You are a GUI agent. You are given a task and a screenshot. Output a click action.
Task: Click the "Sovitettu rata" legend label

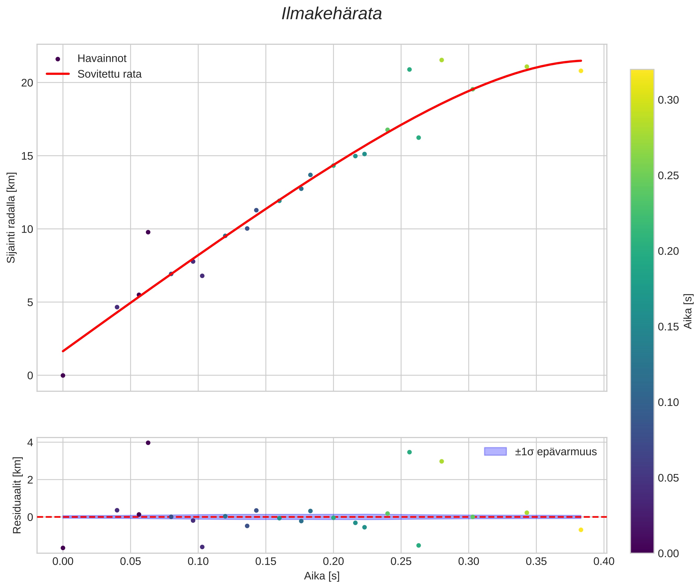point(110,74)
